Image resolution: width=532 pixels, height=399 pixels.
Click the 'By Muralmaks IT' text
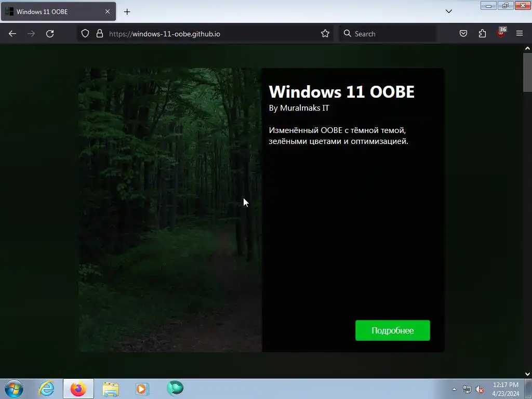click(299, 108)
